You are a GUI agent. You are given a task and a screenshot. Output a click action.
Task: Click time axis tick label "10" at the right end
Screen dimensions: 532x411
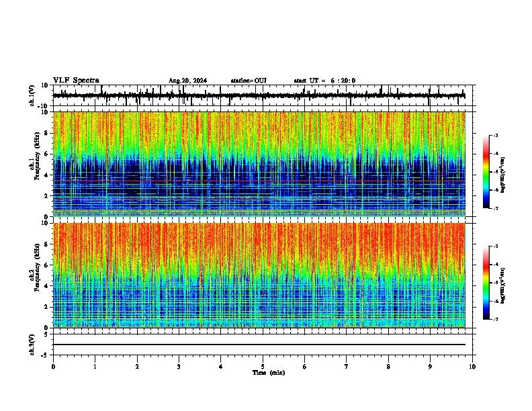coord(472,367)
